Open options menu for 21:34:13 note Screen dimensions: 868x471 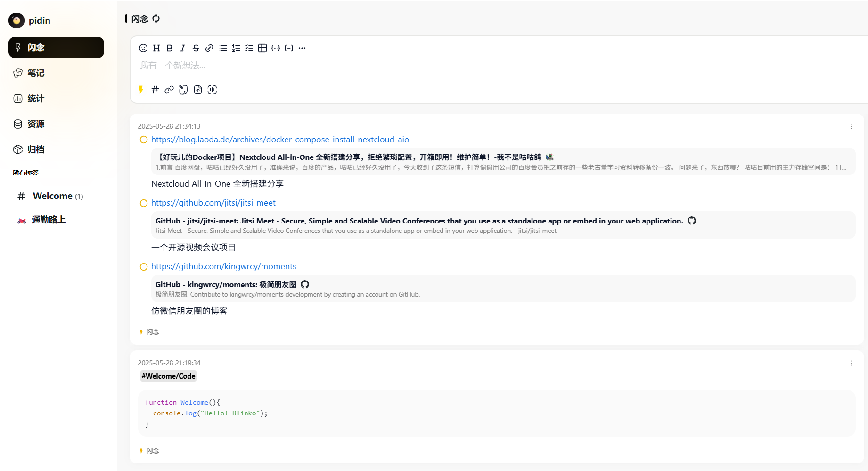pos(851,126)
